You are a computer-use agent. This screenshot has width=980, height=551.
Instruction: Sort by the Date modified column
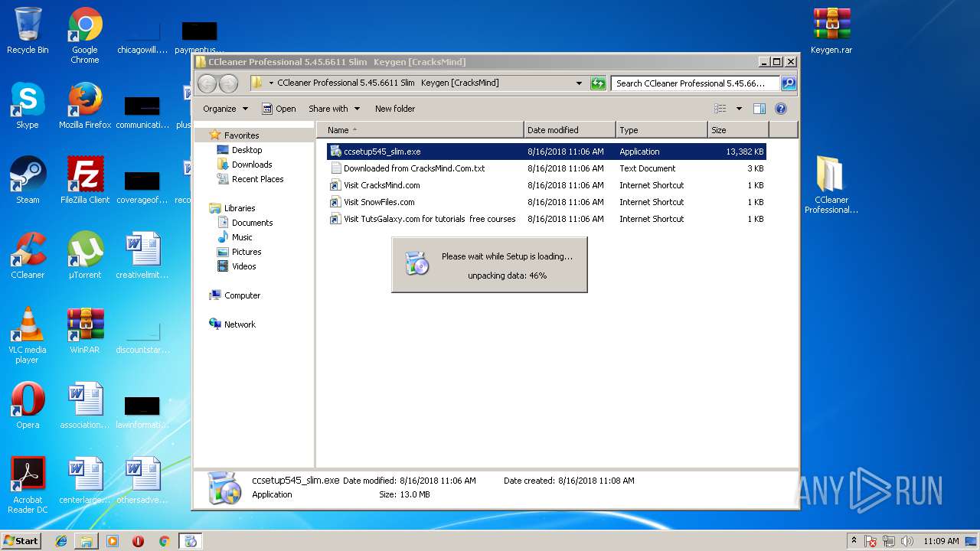(570, 130)
